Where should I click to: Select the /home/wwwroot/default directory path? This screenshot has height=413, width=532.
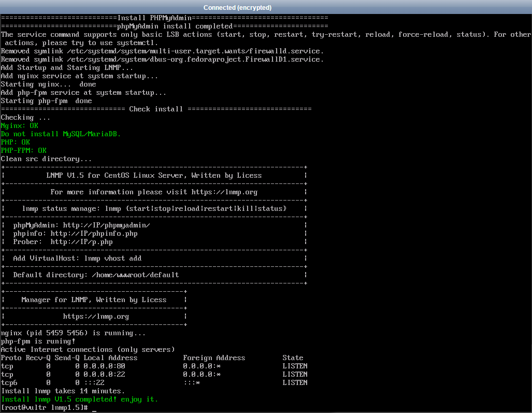pos(135,275)
